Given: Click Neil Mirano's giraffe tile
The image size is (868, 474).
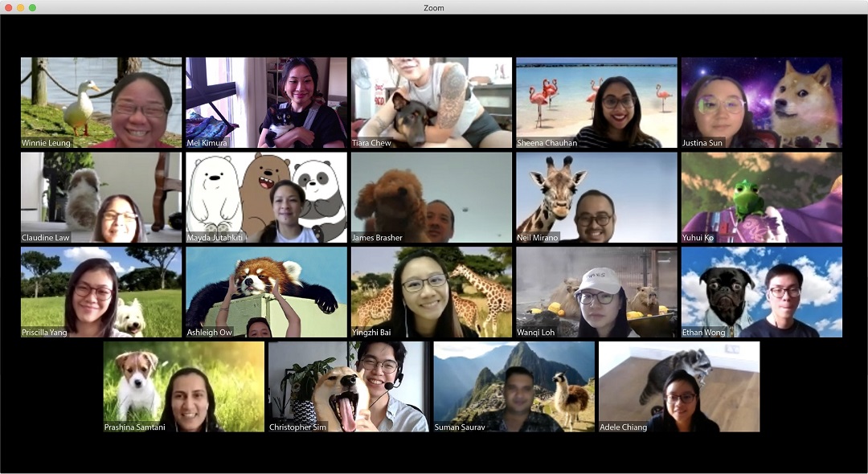Looking at the screenshot, I should 596,198.
